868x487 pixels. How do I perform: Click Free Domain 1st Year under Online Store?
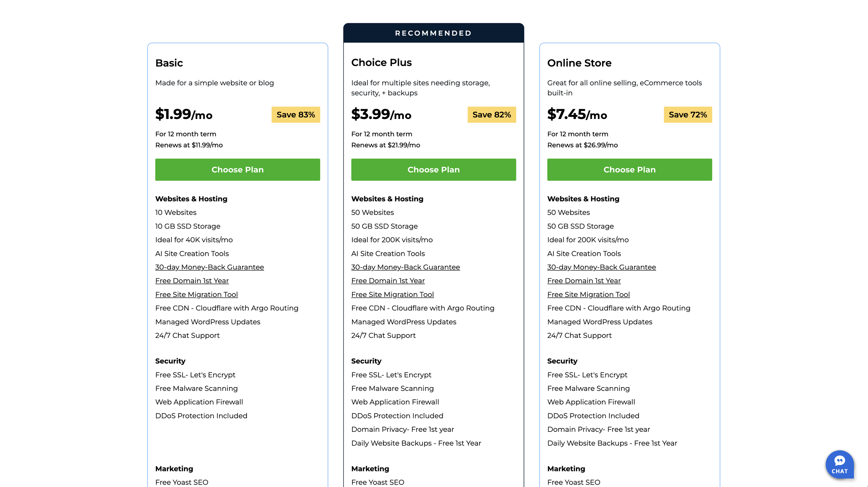click(584, 281)
